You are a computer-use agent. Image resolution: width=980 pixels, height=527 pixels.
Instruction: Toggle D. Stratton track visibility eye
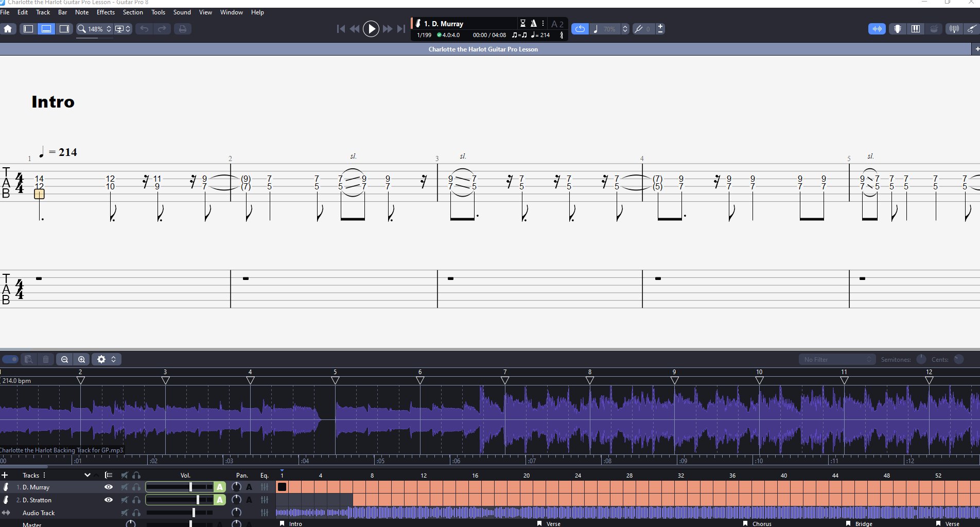point(109,500)
